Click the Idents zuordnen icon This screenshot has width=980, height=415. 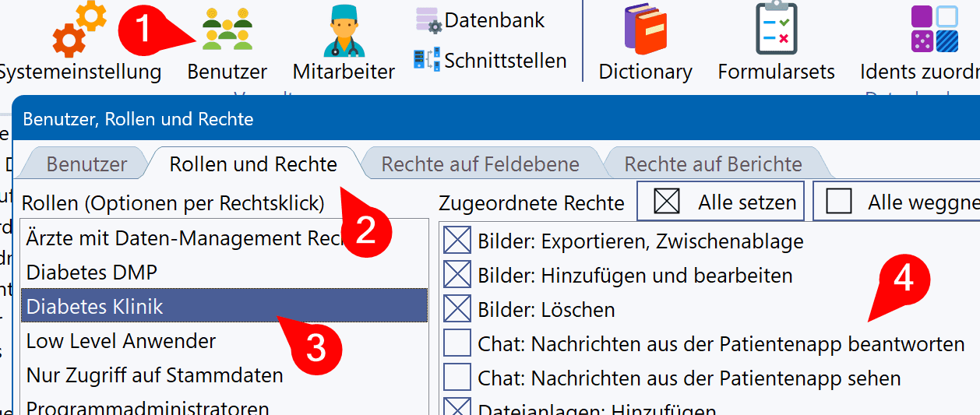click(934, 30)
